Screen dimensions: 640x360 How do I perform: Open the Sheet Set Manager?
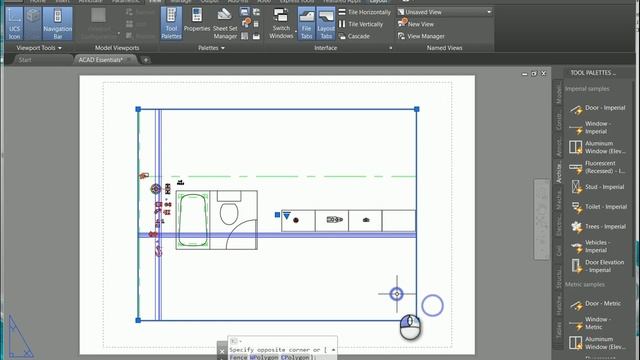pos(224,23)
